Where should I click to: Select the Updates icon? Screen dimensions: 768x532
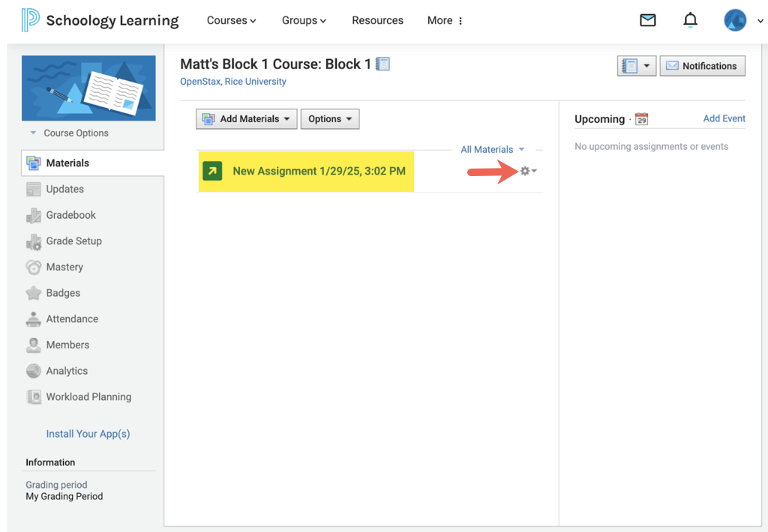click(34, 189)
